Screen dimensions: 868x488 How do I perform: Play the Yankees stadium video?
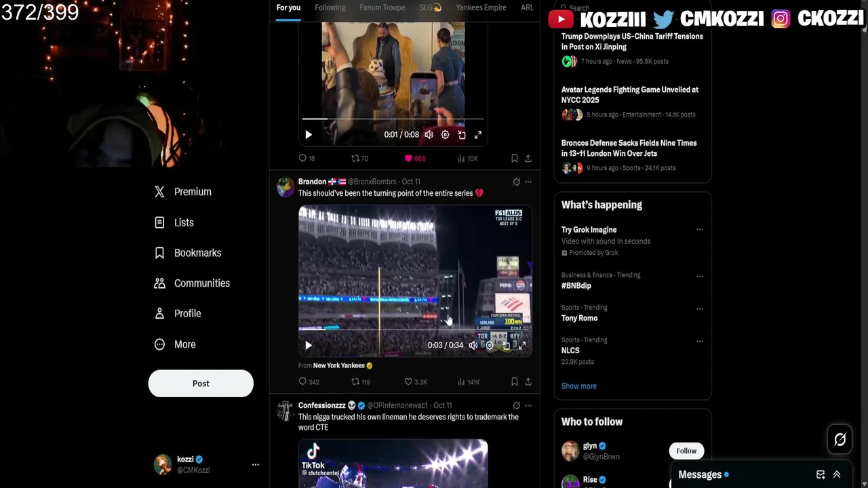coord(308,345)
